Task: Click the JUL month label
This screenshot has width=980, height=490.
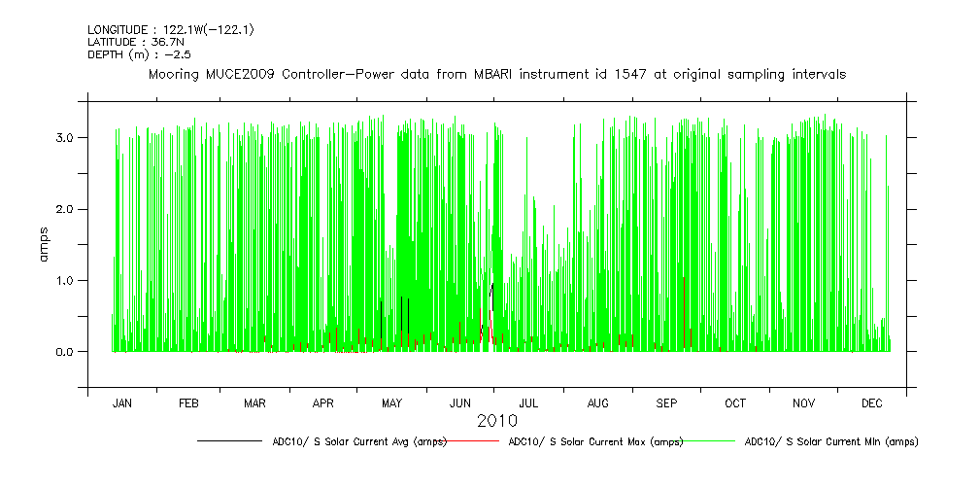Action: (x=529, y=402)
